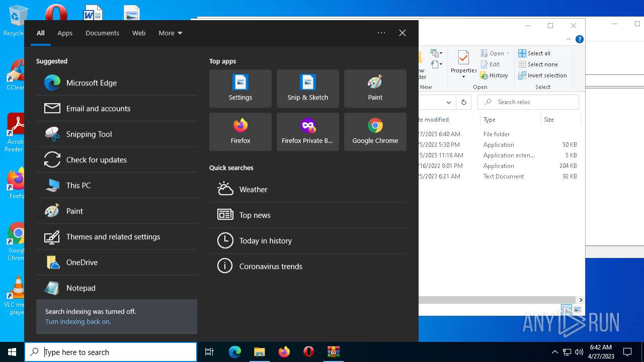Screen dimensions: 644x362
Task: Open Settings tile in Top apps
Action: pos(240,88)
